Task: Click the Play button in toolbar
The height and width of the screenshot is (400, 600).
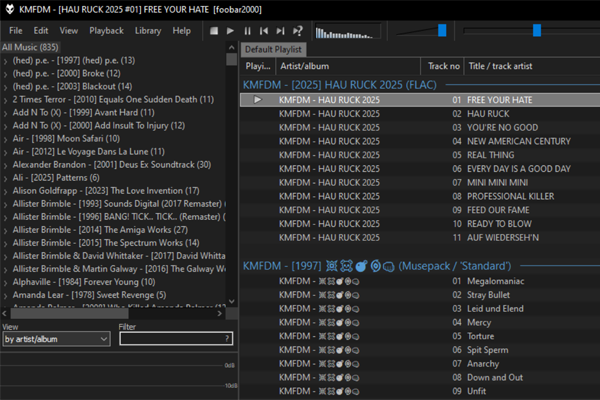Action: [230, 31]
